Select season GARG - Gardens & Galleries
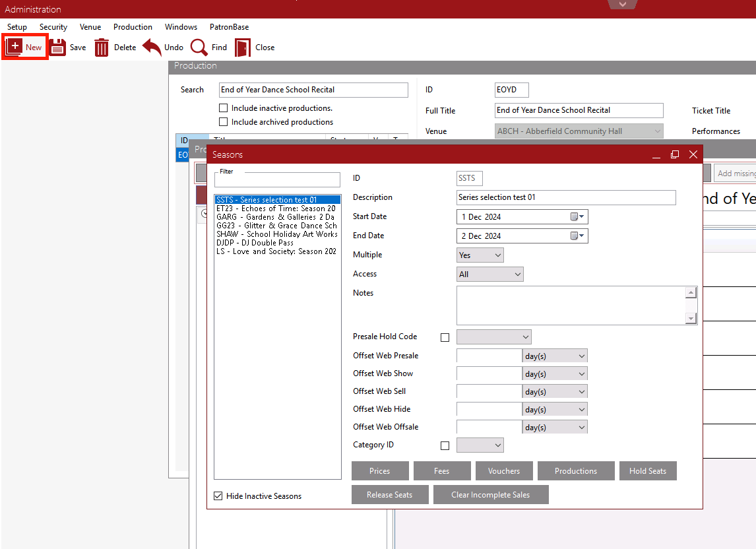The width and height of the screenshot is (756, 549). 278,217
